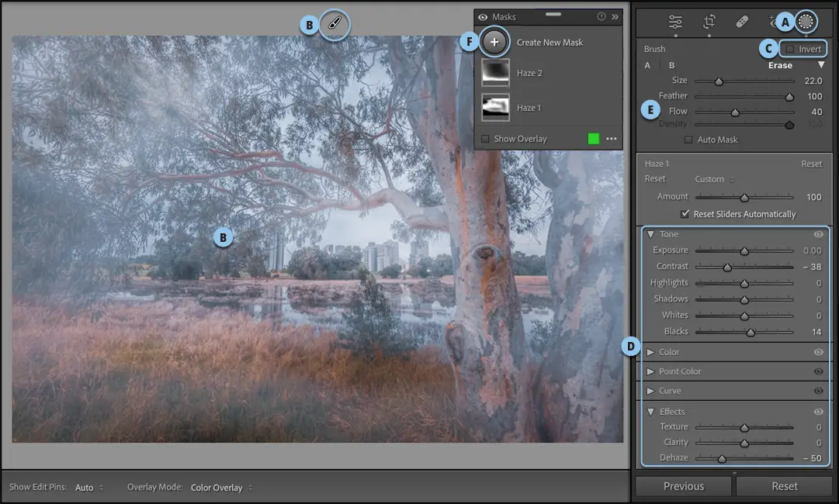This screenshot has height=504, width=839.
Task: Click the Dehaze value -50
Action: [x=813, y=458]
